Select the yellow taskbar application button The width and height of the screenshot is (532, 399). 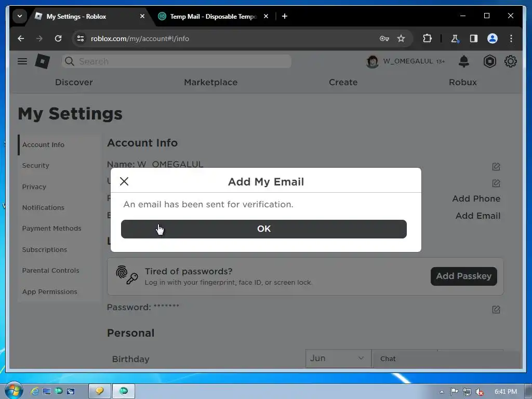tap(99, 391)
